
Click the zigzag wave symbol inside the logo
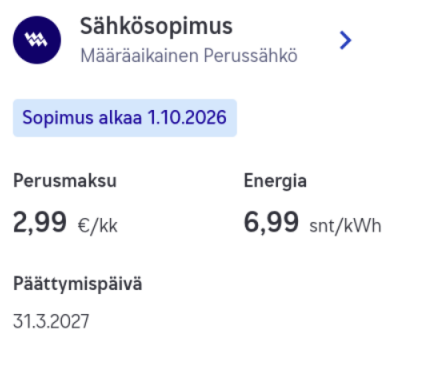click(36, 40)
